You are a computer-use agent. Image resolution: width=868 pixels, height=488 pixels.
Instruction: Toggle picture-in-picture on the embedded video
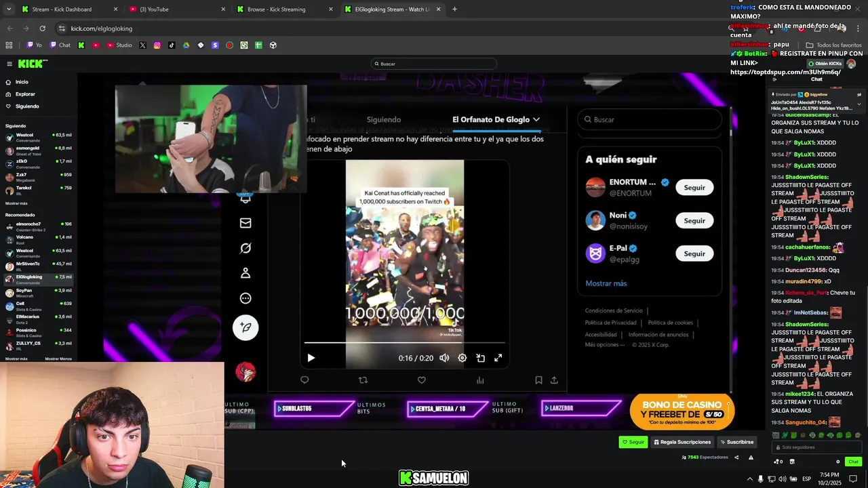[480, 358]
